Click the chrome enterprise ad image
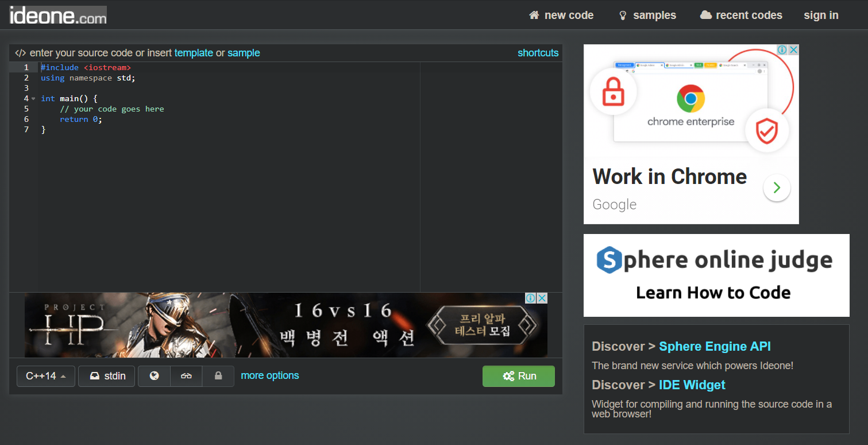 pyautogui.click(x=691, y=101)
